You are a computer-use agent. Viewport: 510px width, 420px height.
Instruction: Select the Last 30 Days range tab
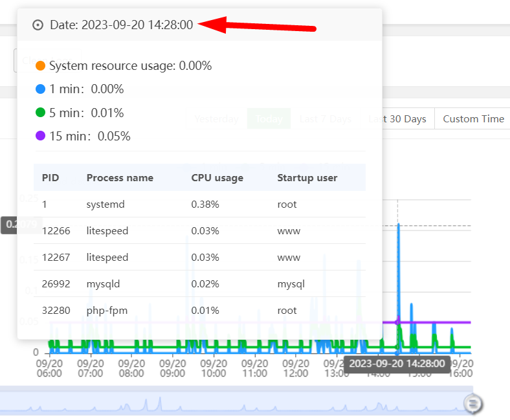click(x=397, y=118)
